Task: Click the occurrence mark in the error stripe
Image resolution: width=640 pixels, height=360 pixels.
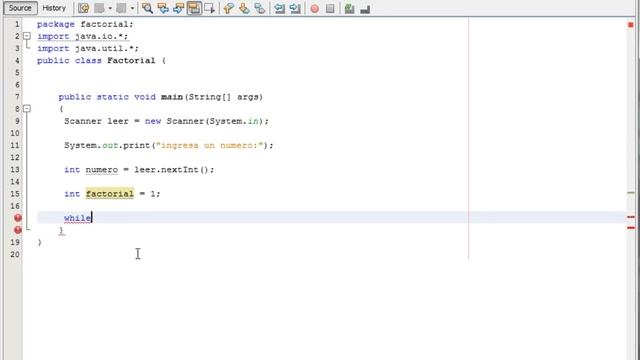Action: [631, 193]
